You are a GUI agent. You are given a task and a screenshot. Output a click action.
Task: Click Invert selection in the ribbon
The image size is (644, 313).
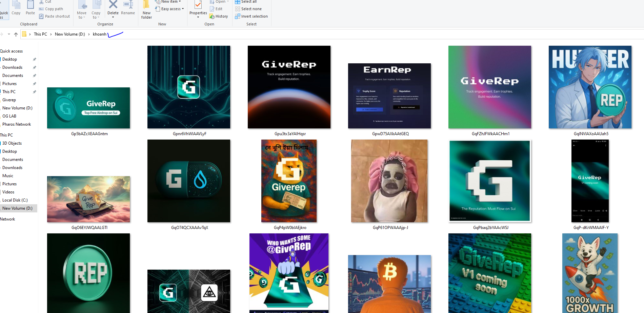pos(251,16)
